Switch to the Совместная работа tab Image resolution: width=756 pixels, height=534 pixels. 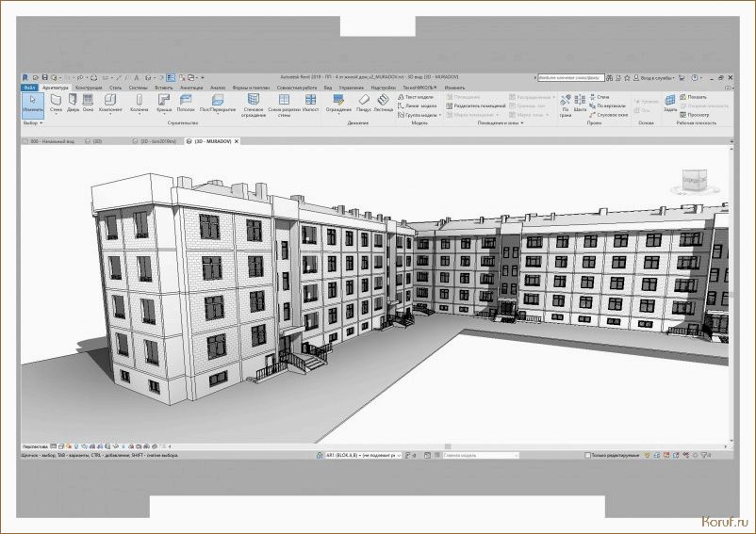(297, 88)
